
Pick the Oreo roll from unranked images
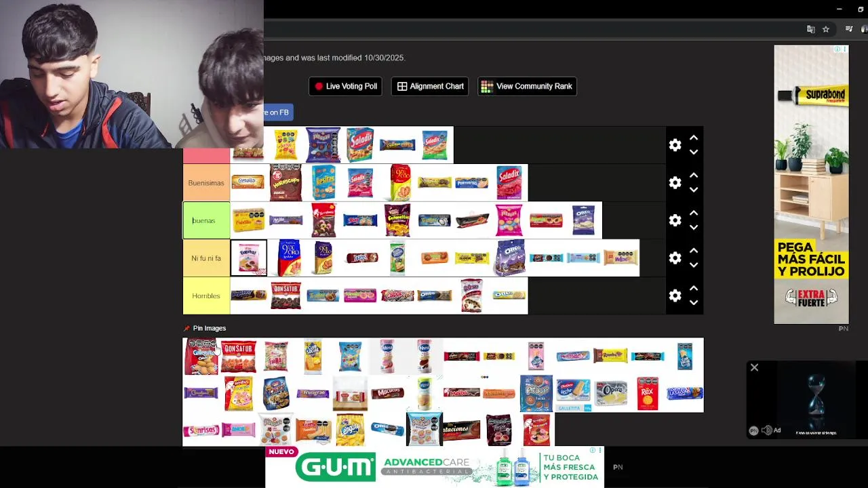pyautogui.click(x=387, y=430)
